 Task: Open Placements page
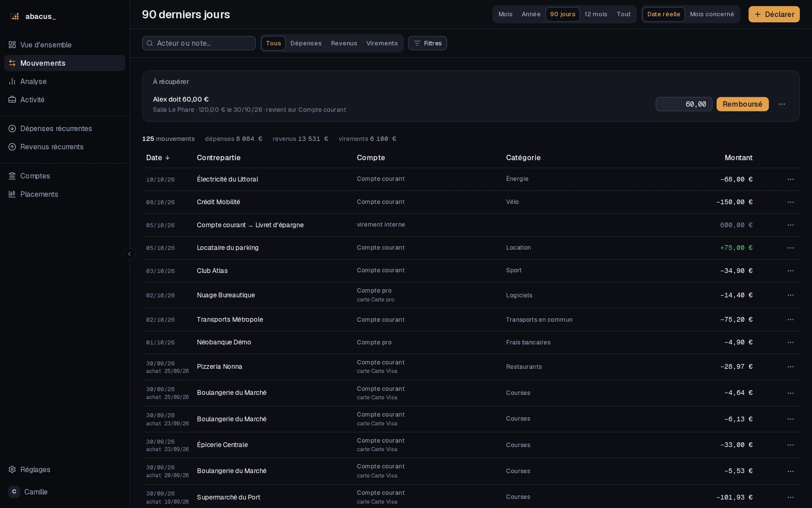pyautogui.click(x=65, y=194)
